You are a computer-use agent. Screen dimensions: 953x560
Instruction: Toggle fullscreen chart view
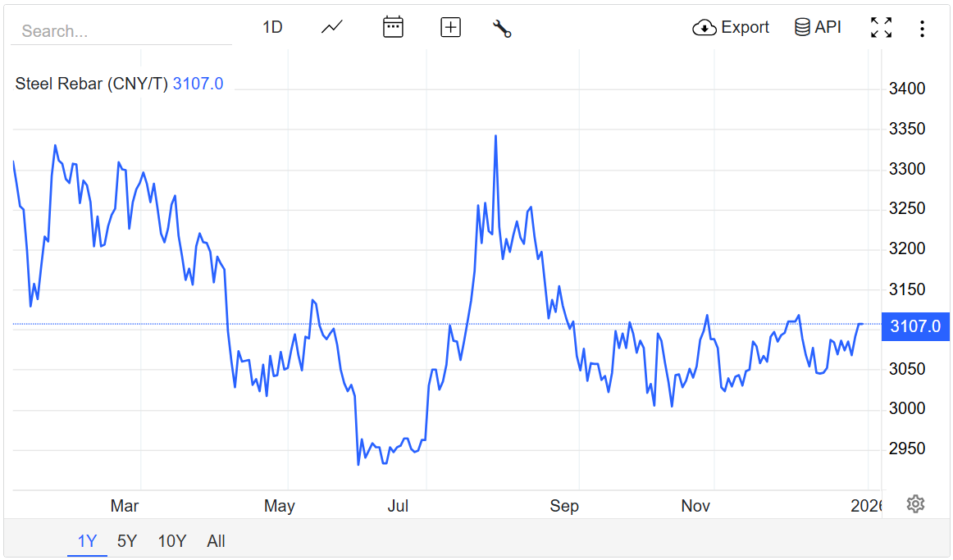881,27
